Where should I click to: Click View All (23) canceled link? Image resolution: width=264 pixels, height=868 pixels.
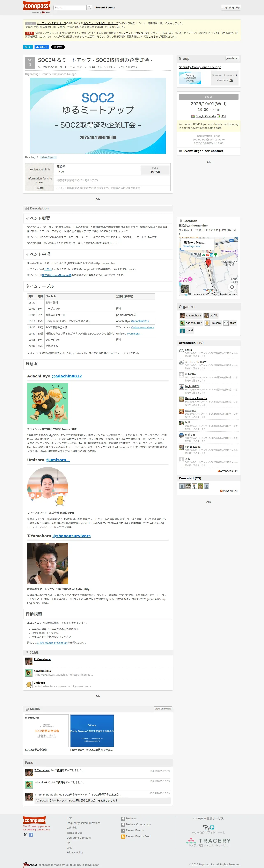click(230, 491)
